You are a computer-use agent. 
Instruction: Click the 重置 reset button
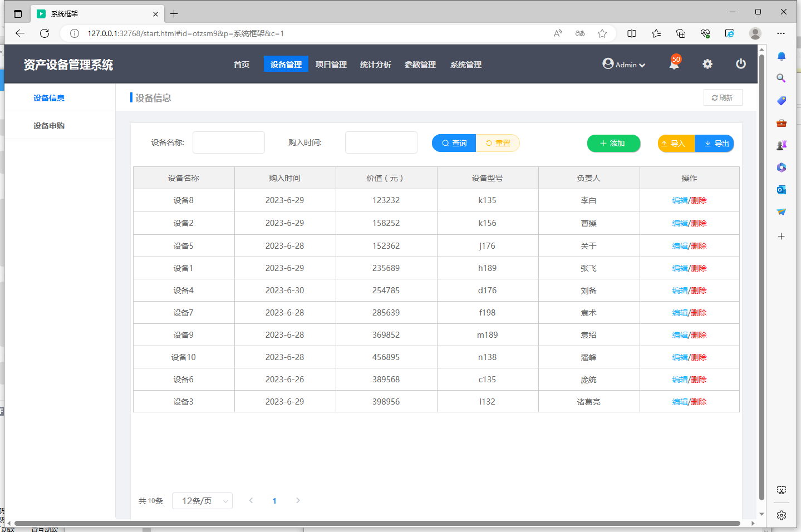(498, 143)
